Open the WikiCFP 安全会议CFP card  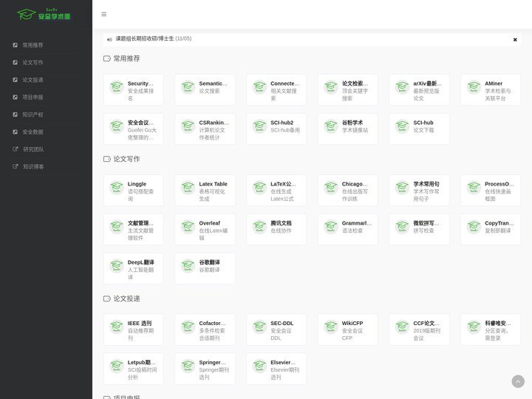point(348,330)
